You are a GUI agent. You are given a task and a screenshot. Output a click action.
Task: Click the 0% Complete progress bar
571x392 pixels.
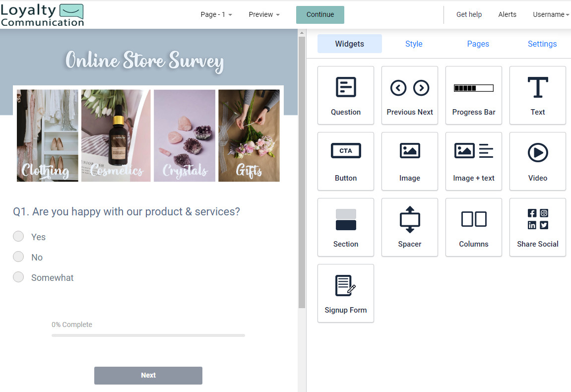coord(148,335)
